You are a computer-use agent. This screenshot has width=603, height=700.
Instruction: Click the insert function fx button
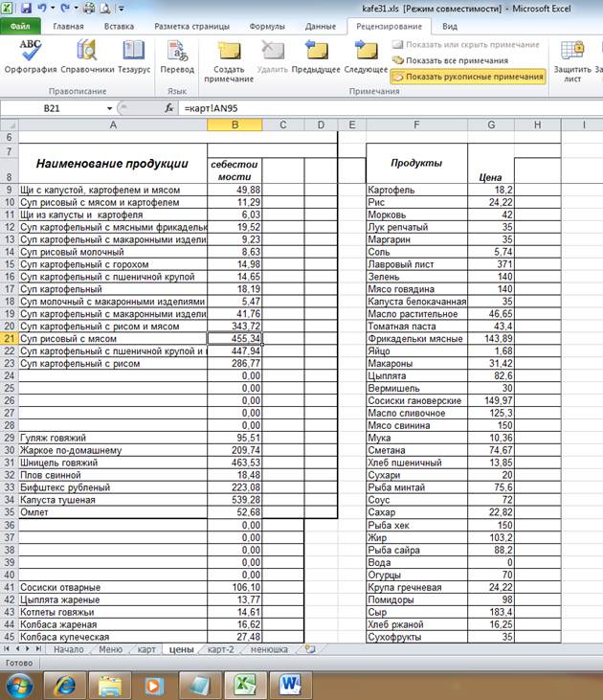point(169,108)
